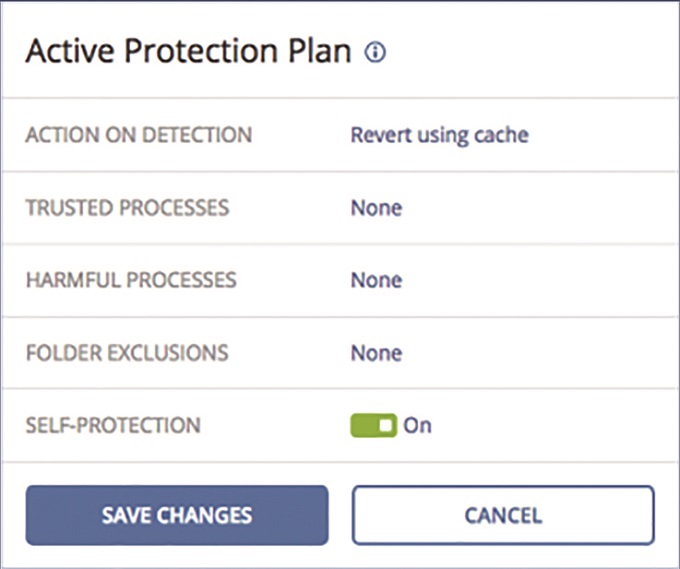Open the "None" value for Folder Exclusions

click(x=376, y=353)
